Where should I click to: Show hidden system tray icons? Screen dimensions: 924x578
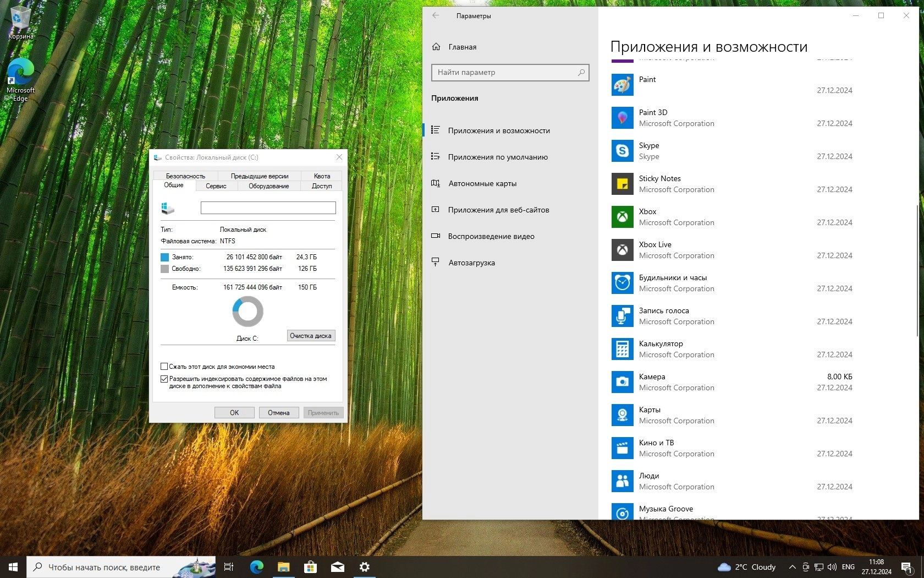792,566
